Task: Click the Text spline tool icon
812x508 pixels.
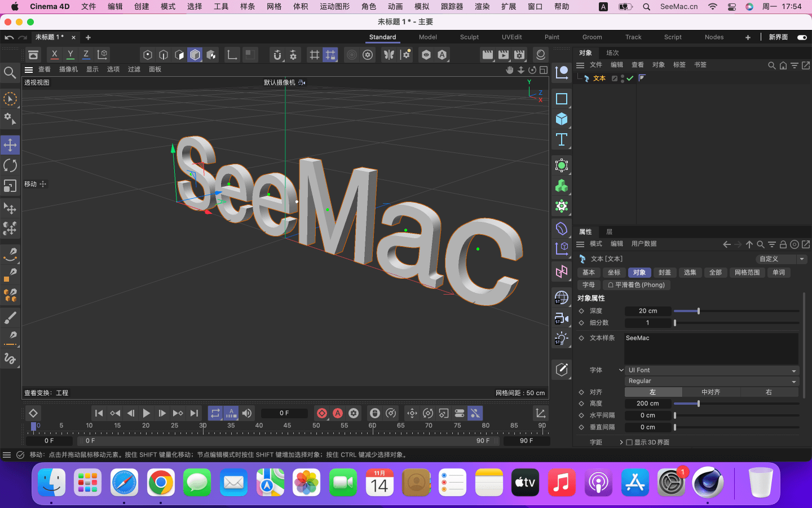Action: [562, 139]
